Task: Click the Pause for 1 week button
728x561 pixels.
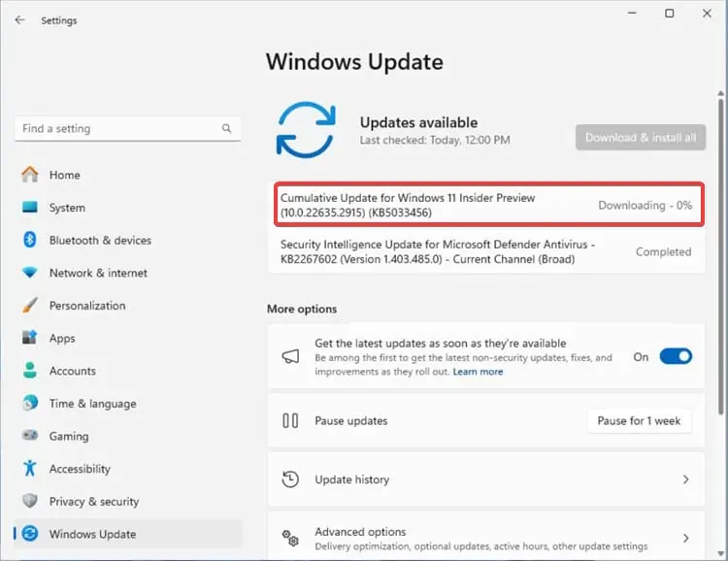Action: (639, 421)
